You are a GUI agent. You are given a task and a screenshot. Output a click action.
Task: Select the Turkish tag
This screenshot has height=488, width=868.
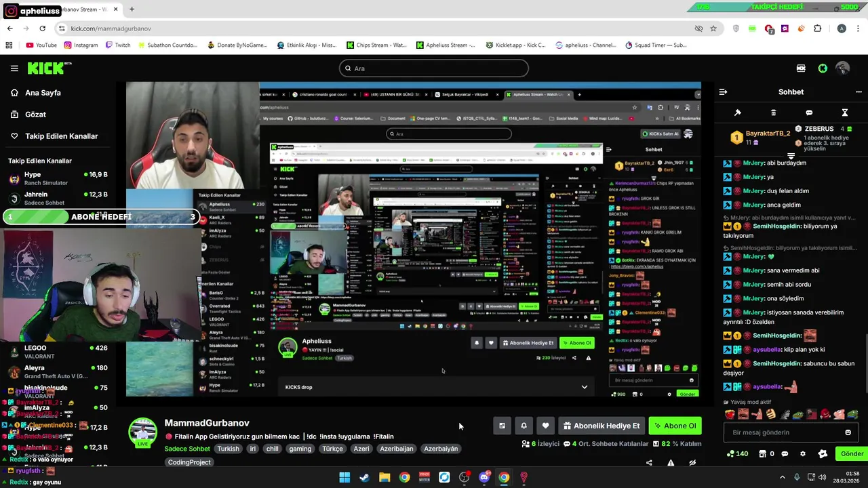click(x=228, y=449)
